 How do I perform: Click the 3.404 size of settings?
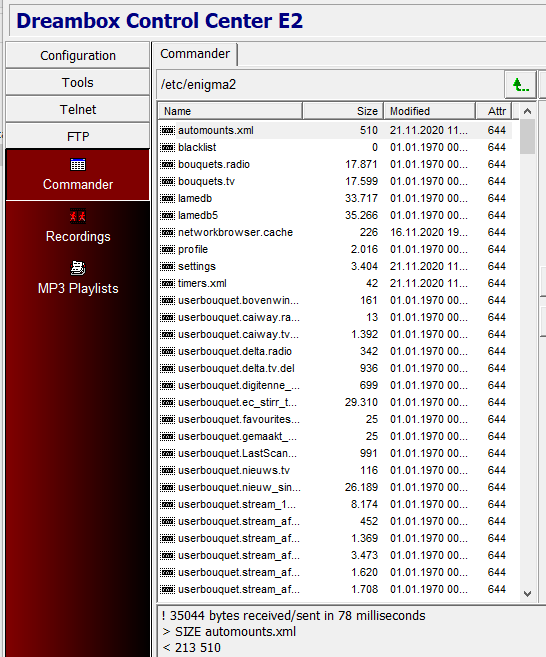click(x=364, y=266)
